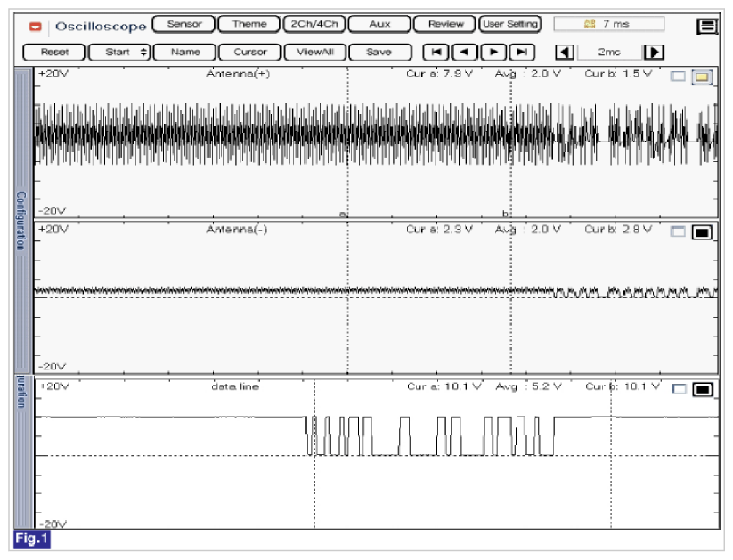Image resolution: width=733 pixels, height=560 pixels.
Task: Open the menu icon in top-right corner
Action: tap(707, 26)
